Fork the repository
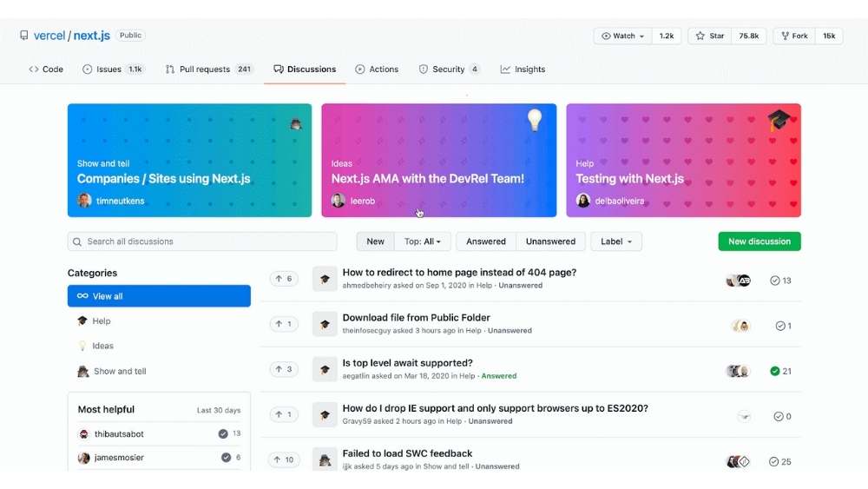 [x=794, y=36]
